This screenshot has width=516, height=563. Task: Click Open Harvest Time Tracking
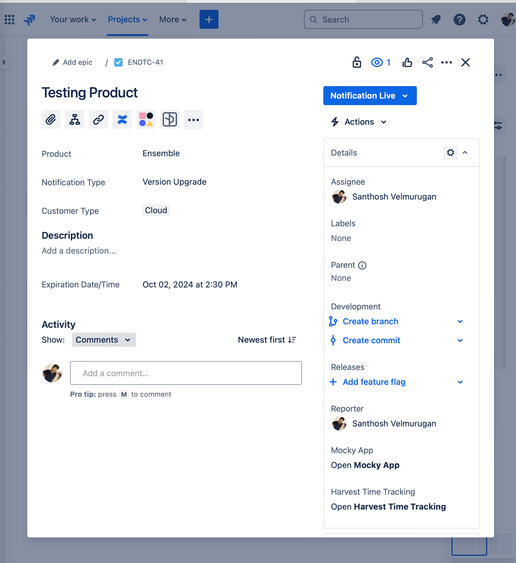388,507
